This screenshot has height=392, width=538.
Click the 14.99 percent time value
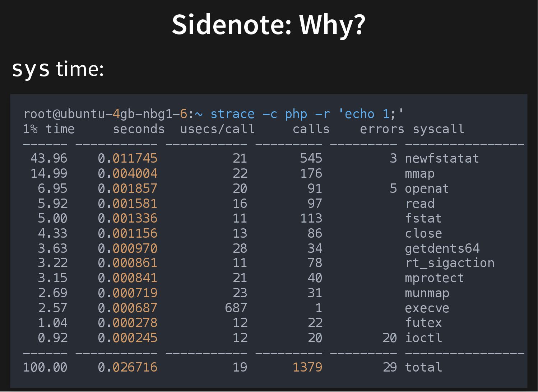coord(49,174)
